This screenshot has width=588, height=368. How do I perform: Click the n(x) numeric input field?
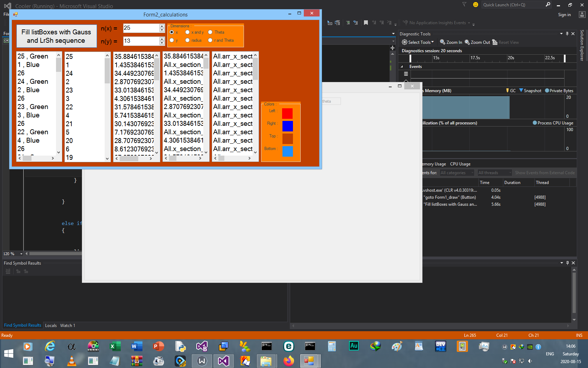pos(141,28)
